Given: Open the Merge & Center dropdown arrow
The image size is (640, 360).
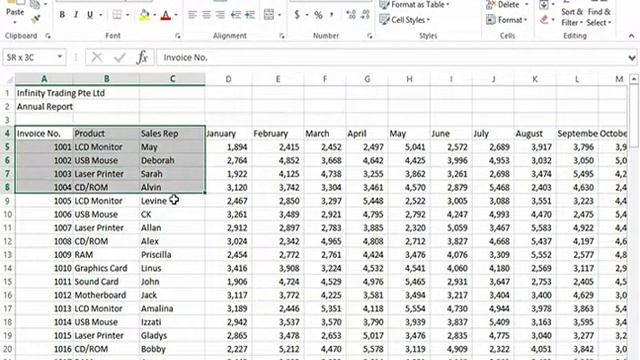Looking at the screenshot, I should (x=280, y=15).
